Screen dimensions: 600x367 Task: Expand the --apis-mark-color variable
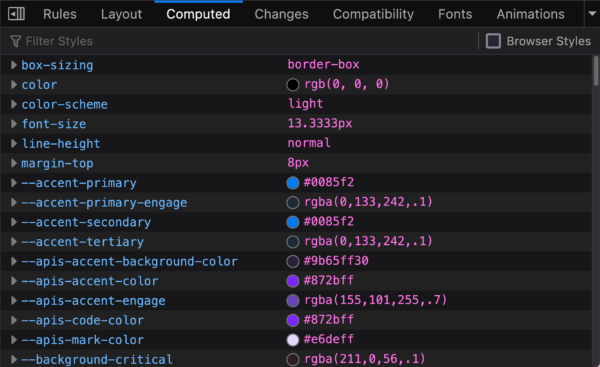[14, 340]
